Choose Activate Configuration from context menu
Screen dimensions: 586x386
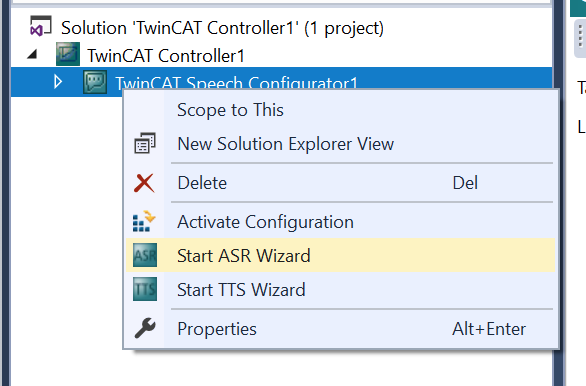pyautogui.click(x=340, y=222)
